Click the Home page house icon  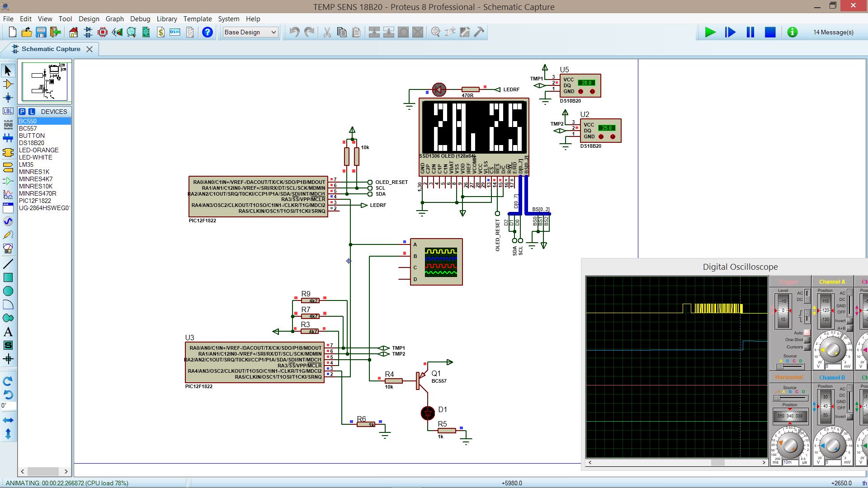[74, 32]
